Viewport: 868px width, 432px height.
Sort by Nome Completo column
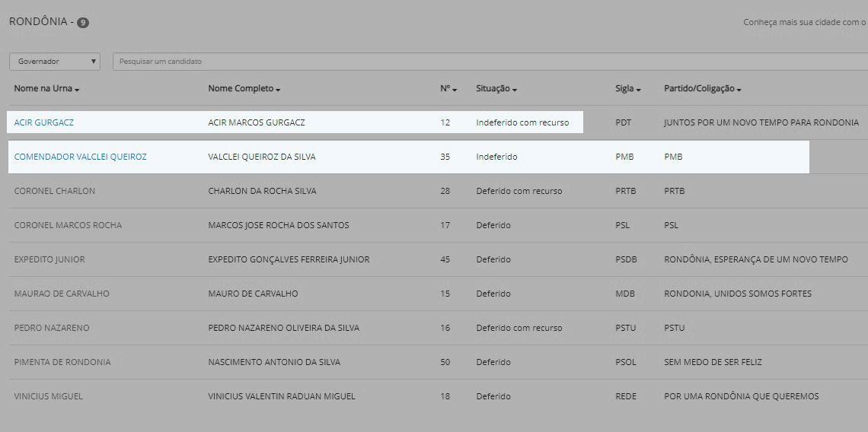[244, 88]
